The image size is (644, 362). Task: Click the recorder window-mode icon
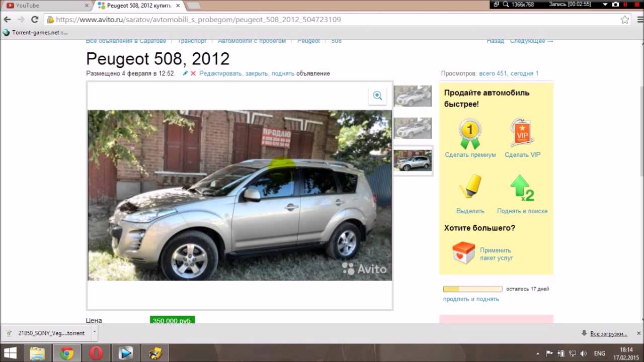496,5
